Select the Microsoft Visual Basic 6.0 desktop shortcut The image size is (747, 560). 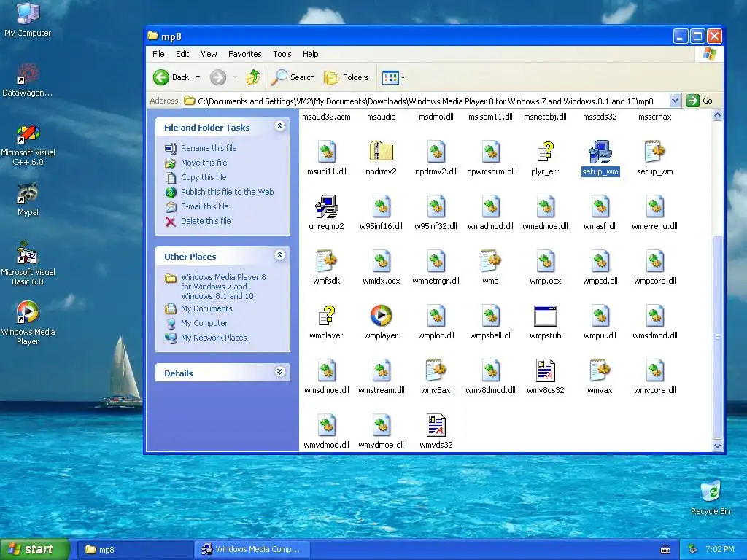28,263
